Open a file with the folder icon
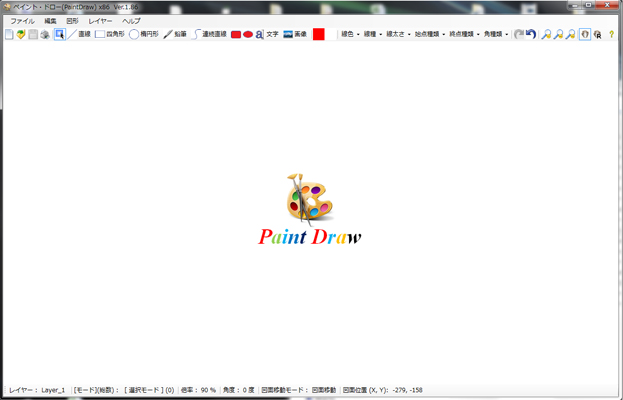Screen dimensions: 623x400 tap(21, 35)
